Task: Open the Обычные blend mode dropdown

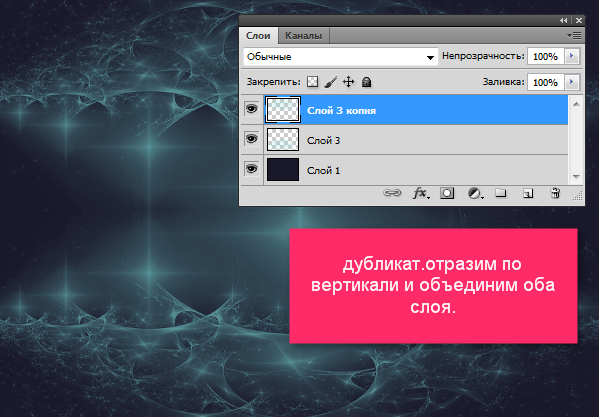Action: 340,57
